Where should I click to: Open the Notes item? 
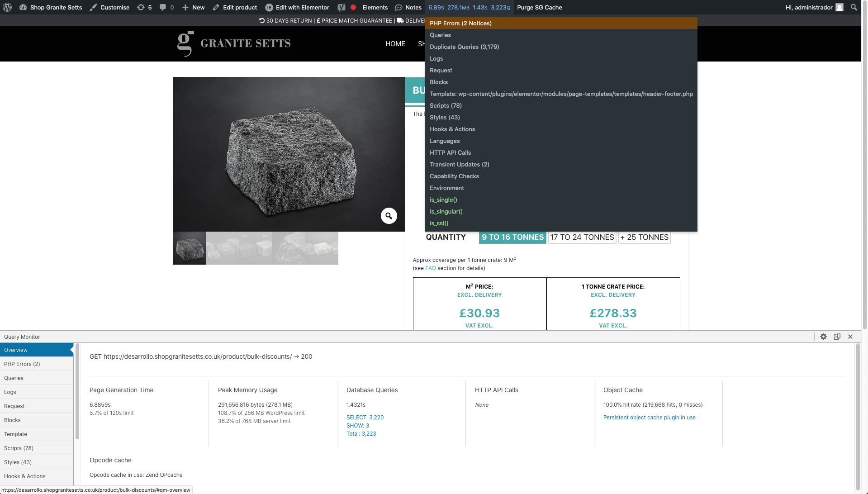(408, 7)
